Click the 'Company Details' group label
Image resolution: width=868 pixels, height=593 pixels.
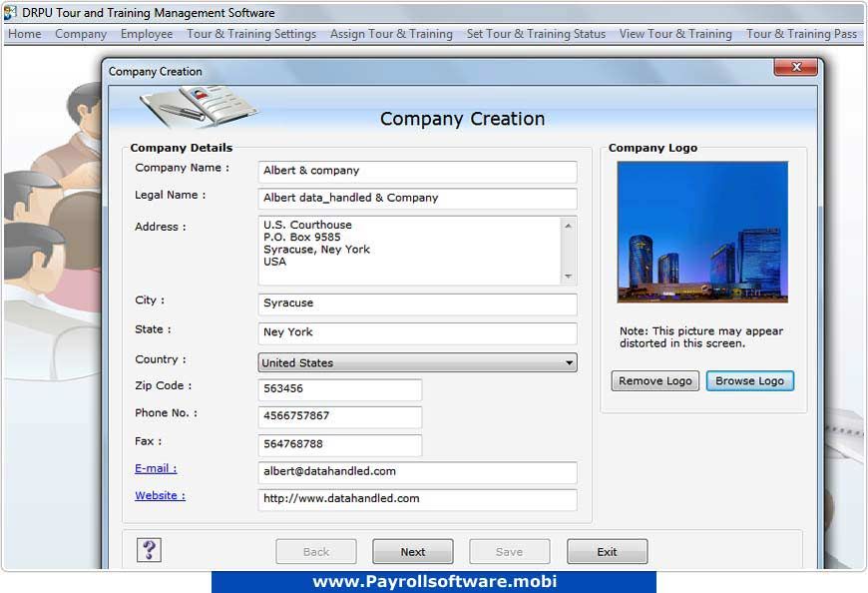(x=181, y=148)
